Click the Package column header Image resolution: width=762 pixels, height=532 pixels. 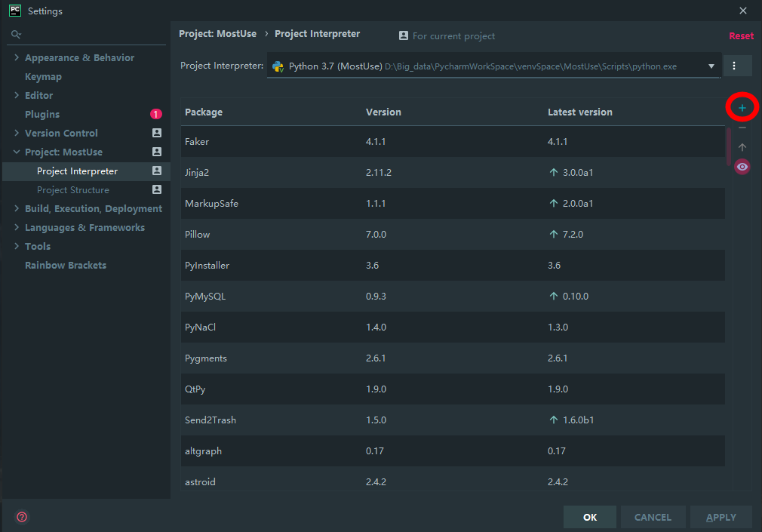point(204,112)
